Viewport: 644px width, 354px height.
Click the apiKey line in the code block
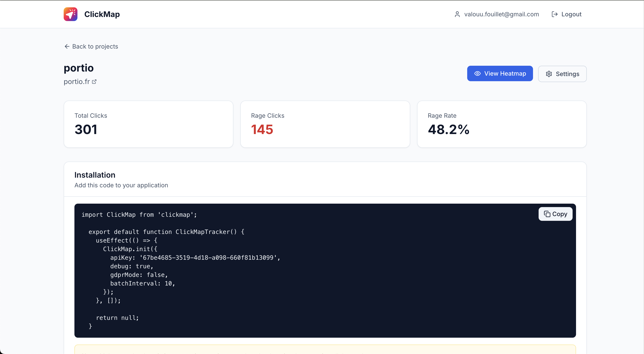click(195, 258)
